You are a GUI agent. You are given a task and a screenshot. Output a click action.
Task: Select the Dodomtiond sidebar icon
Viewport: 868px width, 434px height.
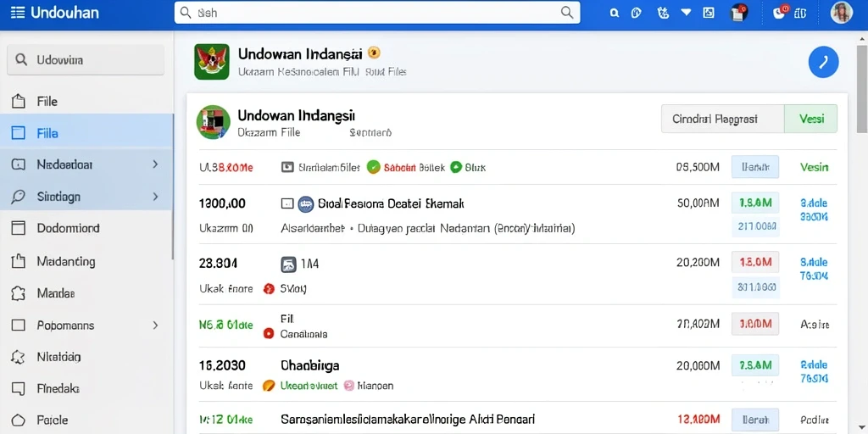click(19, 228)
